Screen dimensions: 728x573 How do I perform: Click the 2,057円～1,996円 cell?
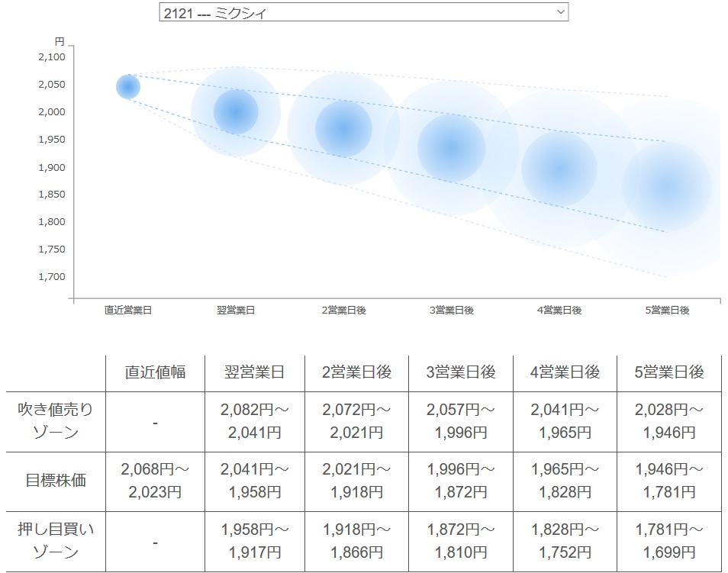click(461, 421)
